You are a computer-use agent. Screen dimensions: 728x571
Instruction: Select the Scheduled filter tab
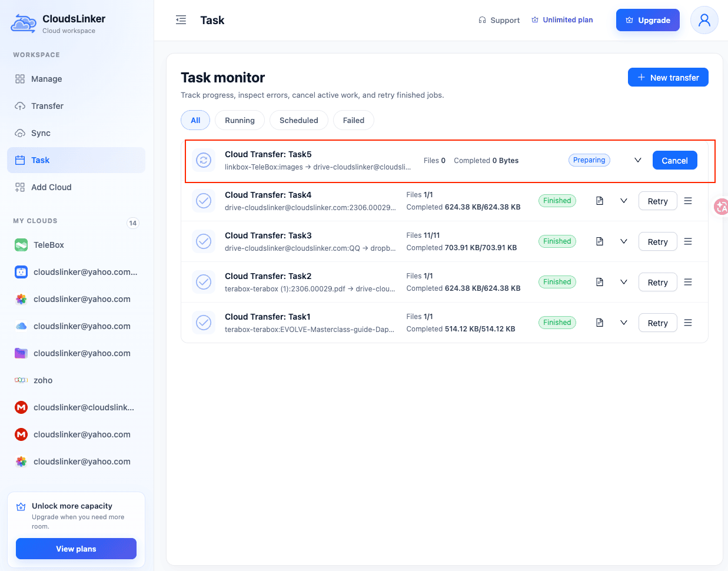298,120
